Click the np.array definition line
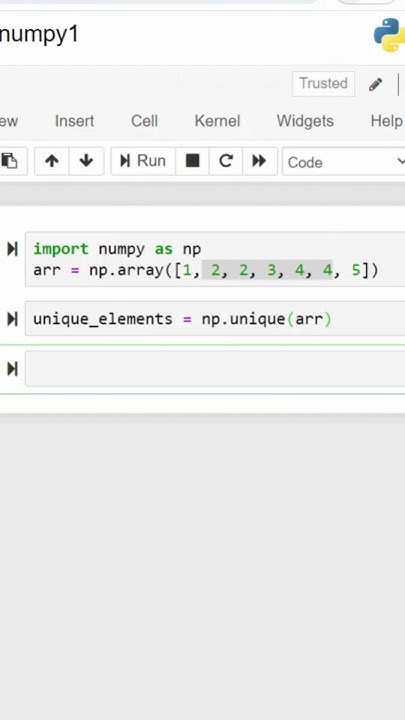Image resolution: width=405 pixels, height=720 pixels. pyautogui.click(x=206, y=270)
